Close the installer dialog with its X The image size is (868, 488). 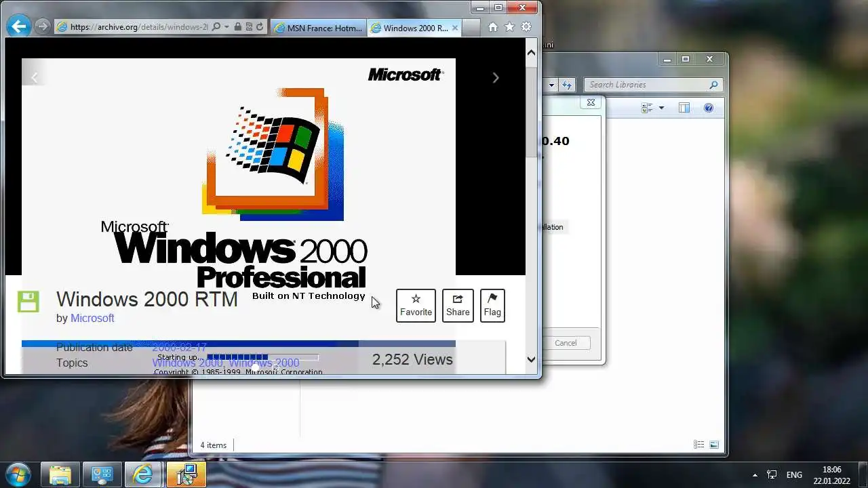[591, 102]
